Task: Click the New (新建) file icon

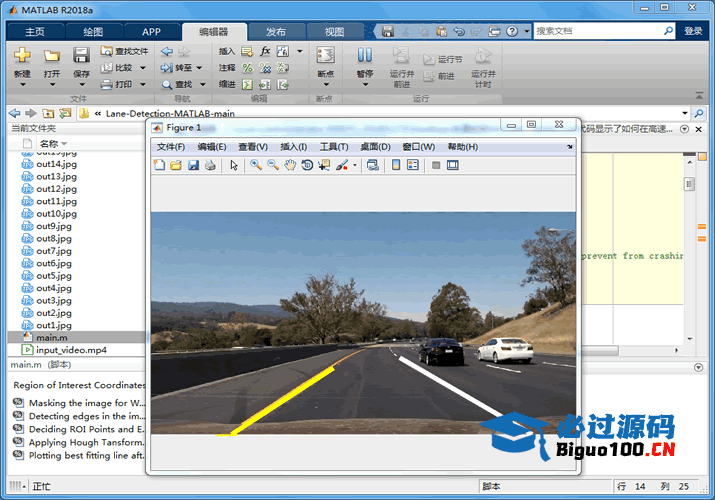Action: click(x=22, y=55)
